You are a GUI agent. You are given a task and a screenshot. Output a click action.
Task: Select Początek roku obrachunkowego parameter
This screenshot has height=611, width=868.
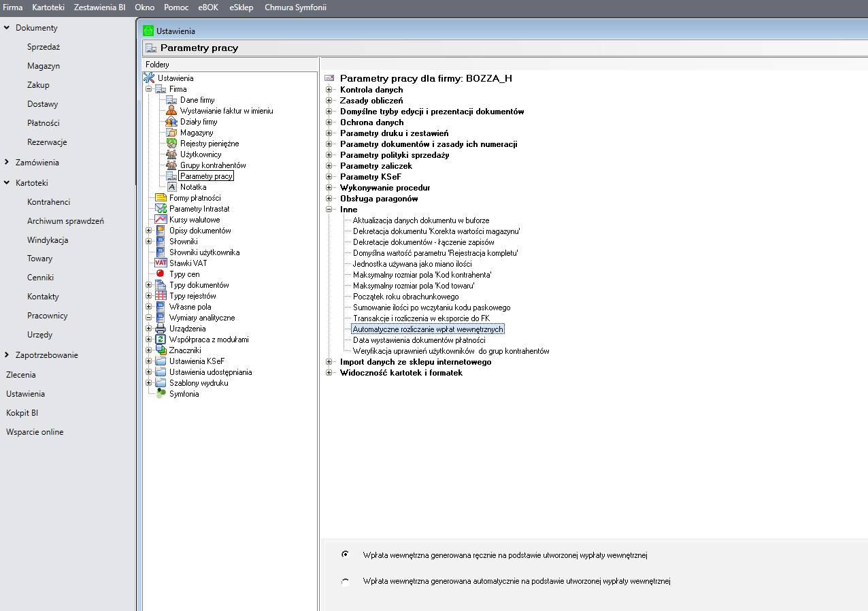pyautogui.click(x=405, y=297)
